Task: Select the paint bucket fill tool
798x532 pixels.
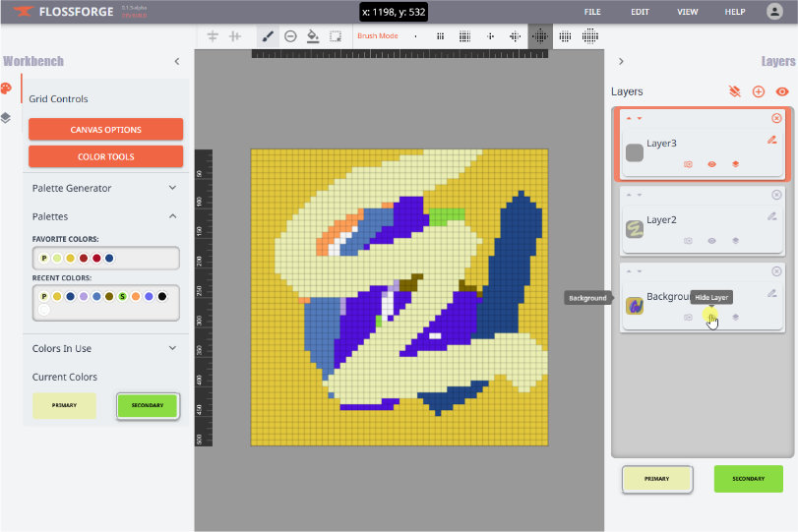Action: [313, 36]
